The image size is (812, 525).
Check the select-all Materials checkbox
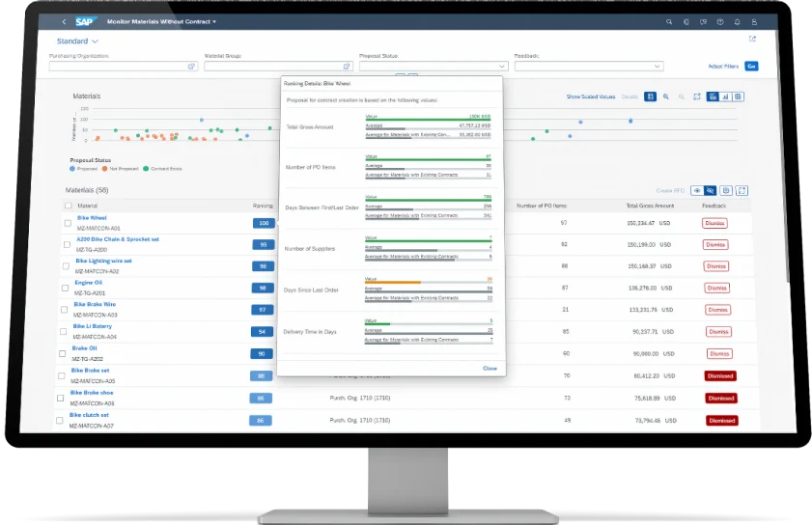[x=68, y=206]
